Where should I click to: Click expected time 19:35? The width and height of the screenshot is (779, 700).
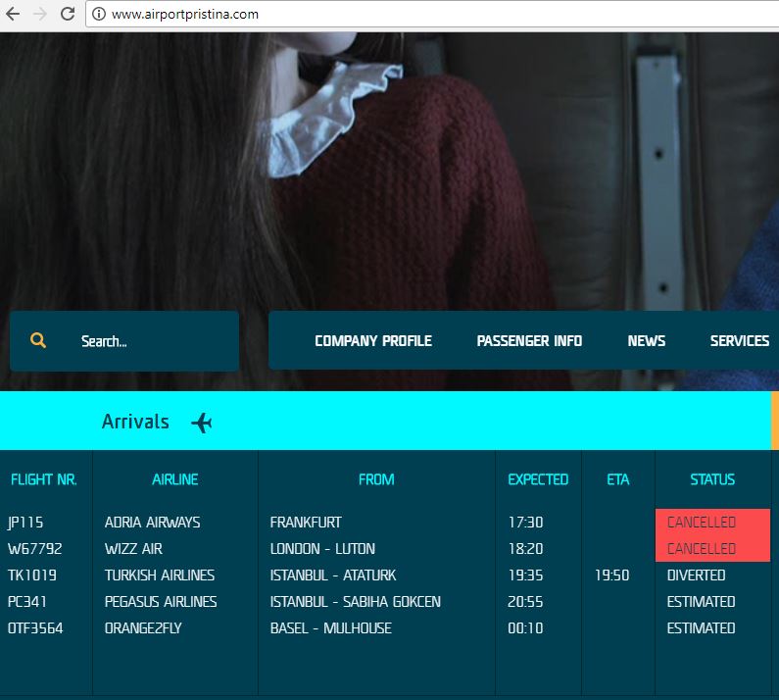525,575
